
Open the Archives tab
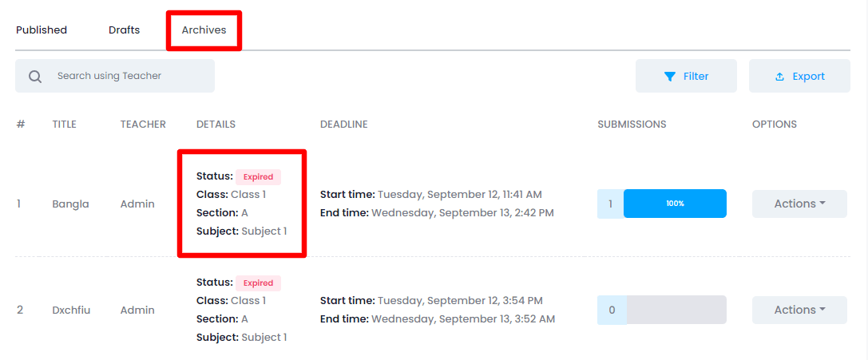(x=204, y=30)
